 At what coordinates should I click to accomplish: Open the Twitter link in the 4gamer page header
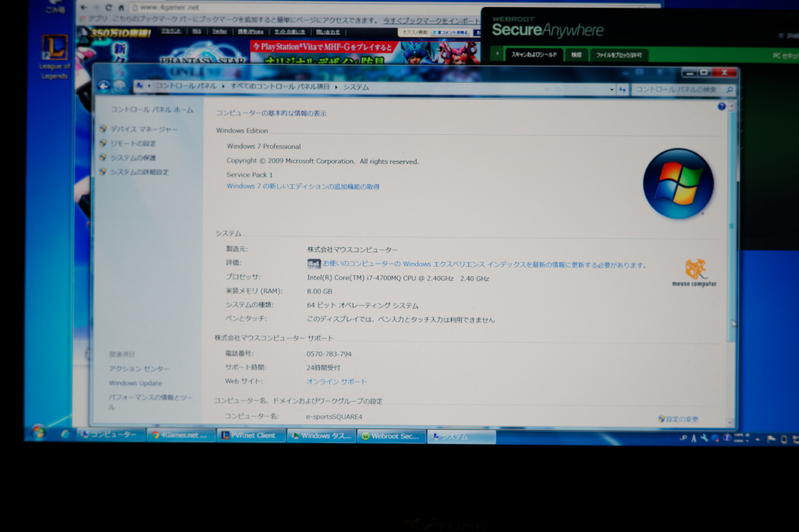pos(219,32)
